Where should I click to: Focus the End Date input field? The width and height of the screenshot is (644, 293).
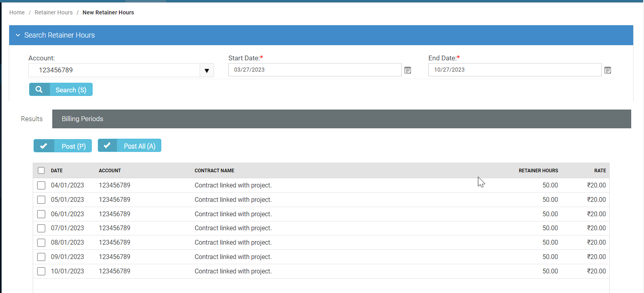click(514, 70)
